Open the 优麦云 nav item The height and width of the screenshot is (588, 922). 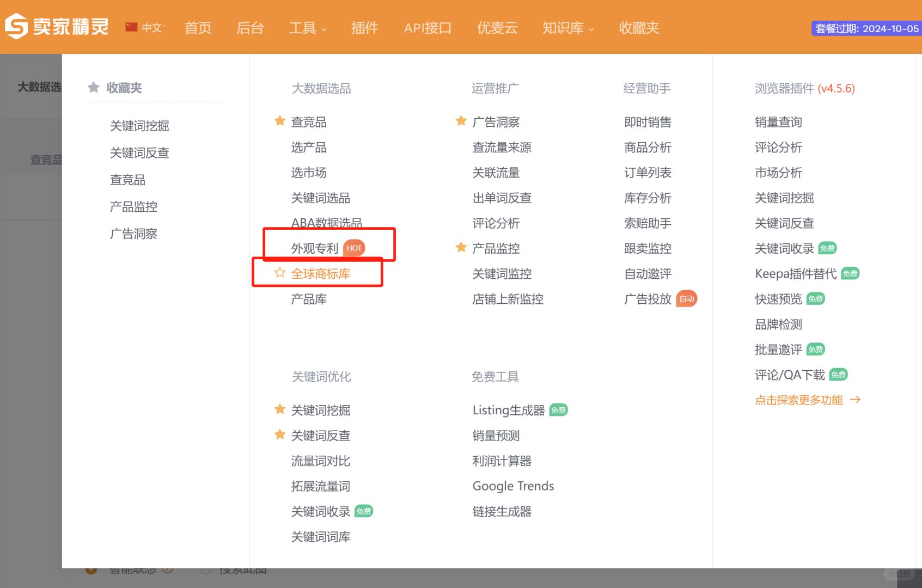(497, 28)
